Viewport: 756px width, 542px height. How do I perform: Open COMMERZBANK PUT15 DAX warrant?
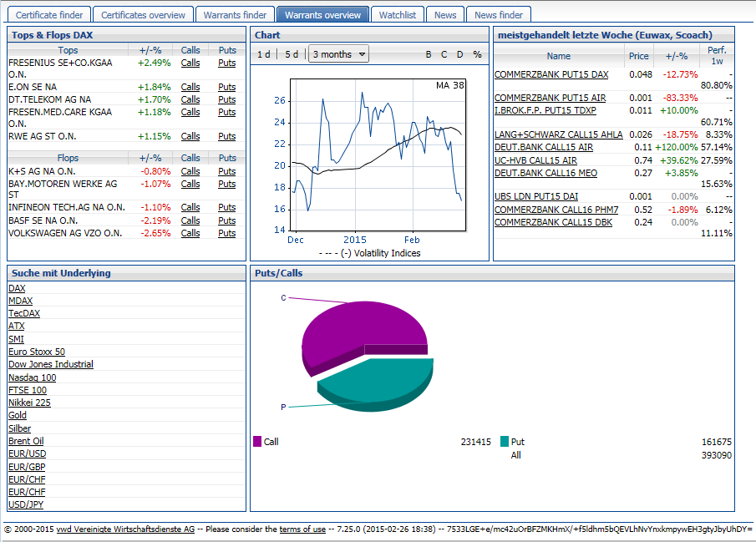tap(551, 74)
